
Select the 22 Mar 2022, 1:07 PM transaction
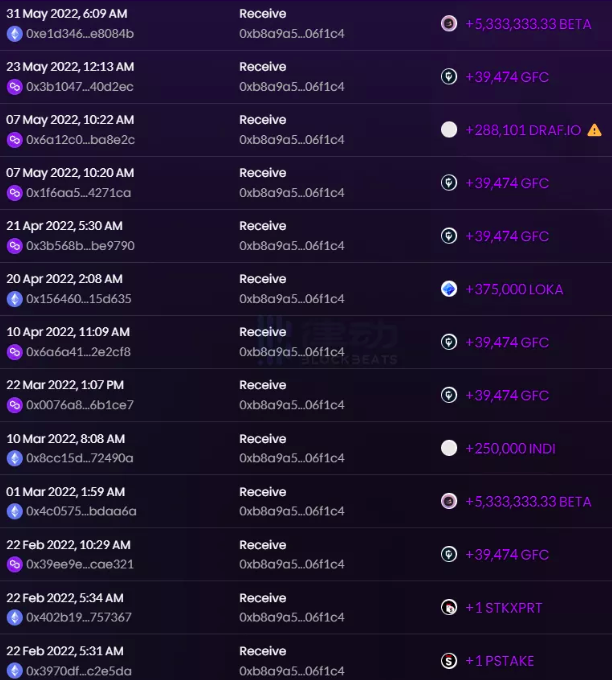pyautogui.click(x=306, y=395)
